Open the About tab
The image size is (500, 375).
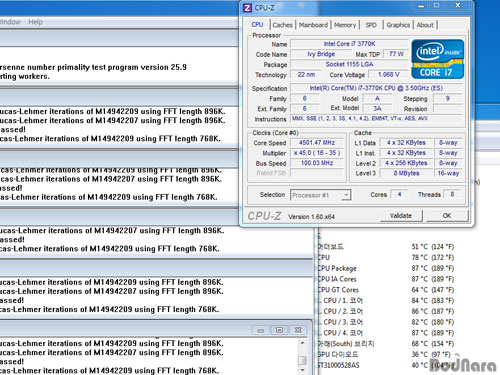425,25
